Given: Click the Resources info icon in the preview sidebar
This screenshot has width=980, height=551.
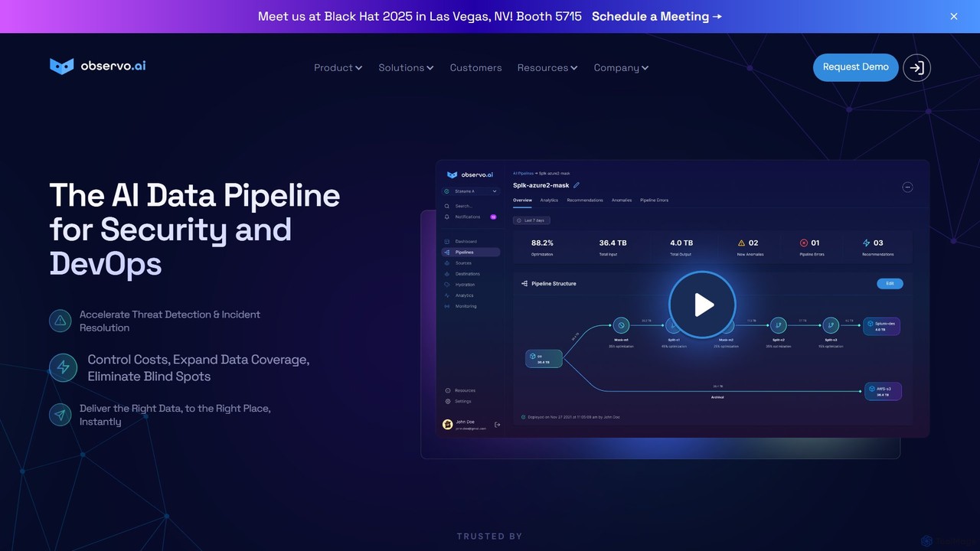Looking at the screenshot, I should pyautogui.click(x=448, y=390).
